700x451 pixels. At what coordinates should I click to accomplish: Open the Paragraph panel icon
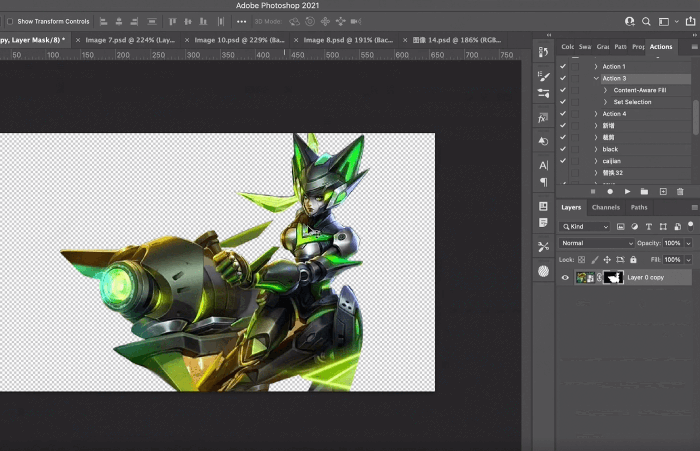(x=543, y=182)
